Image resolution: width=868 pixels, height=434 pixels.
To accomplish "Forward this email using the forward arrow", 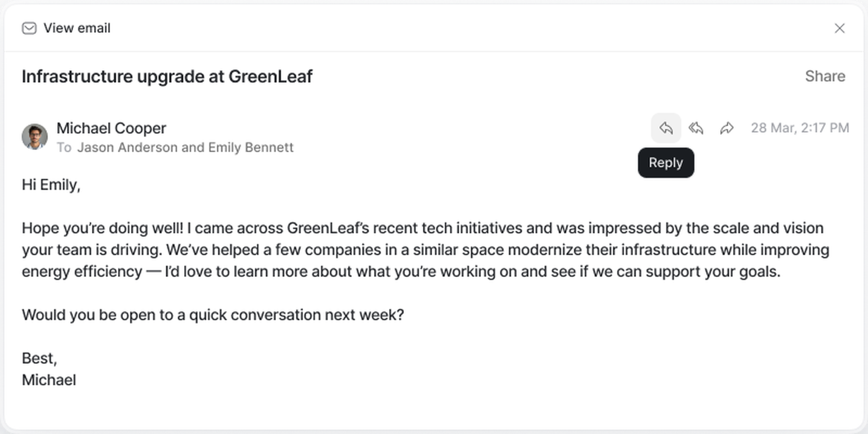I will click(x=726, y=128).
